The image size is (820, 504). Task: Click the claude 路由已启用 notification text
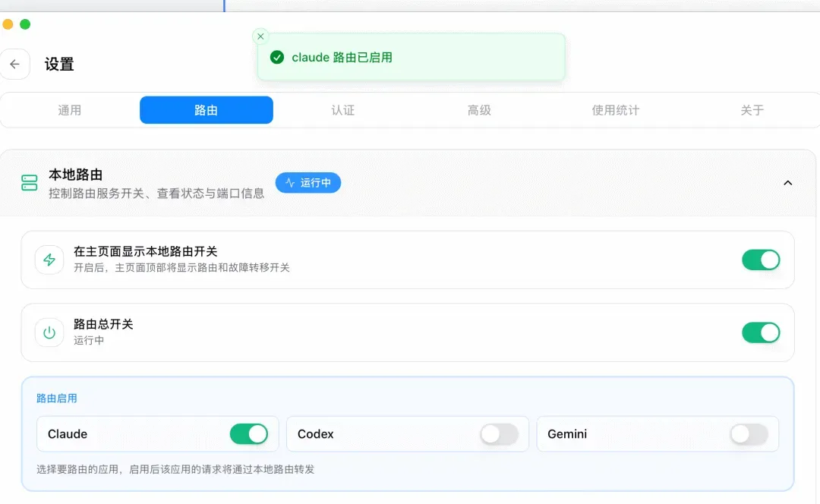tap(342, 58)
